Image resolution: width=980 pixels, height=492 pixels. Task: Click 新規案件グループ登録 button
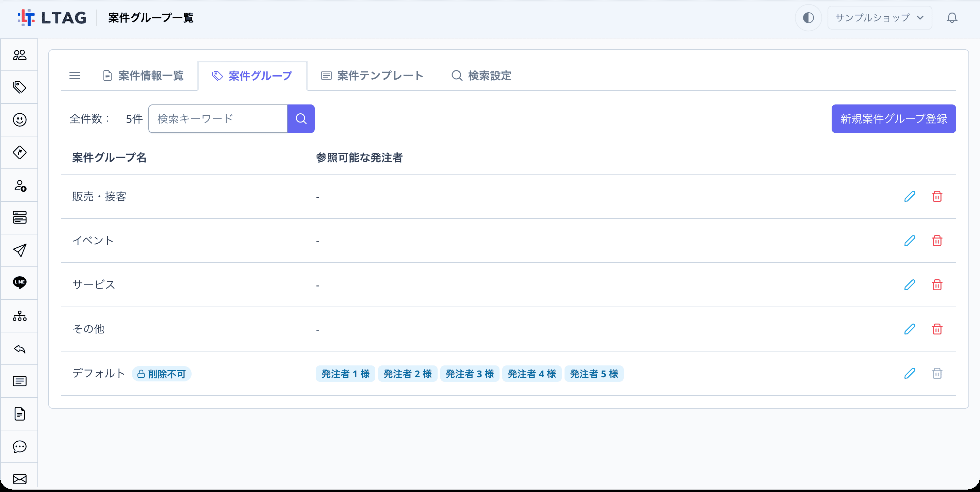tap(894, 119)
